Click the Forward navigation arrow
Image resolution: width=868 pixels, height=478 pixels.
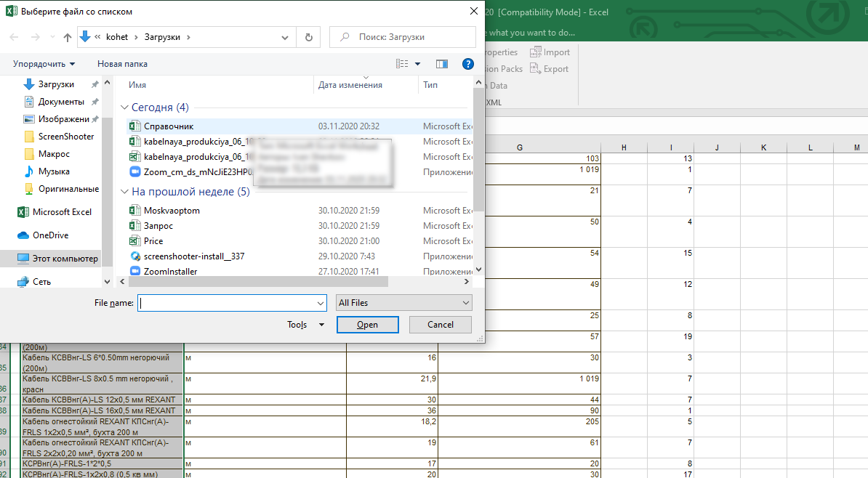click(35, 37)
